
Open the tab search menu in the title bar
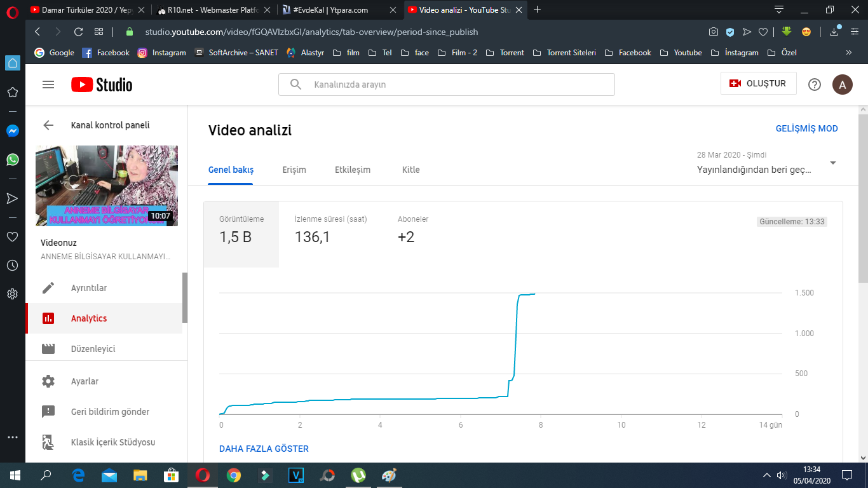click(x=779, y=10)
